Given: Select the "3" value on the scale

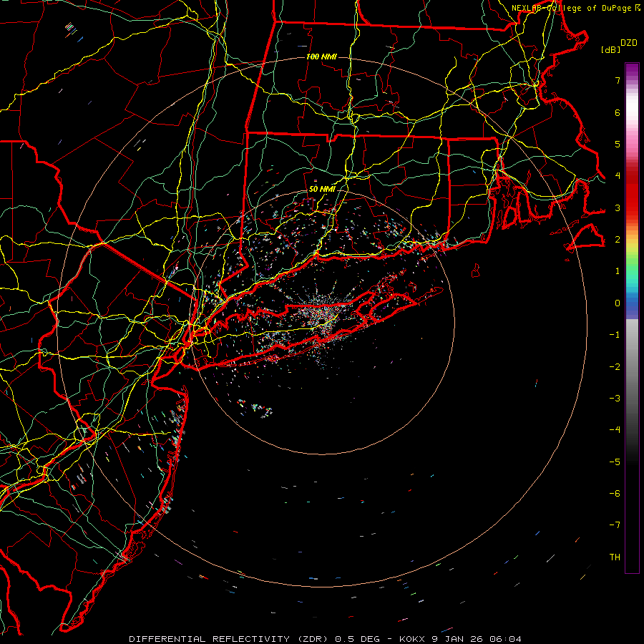Looking at the screenshot, I should [x=618, y=208].
